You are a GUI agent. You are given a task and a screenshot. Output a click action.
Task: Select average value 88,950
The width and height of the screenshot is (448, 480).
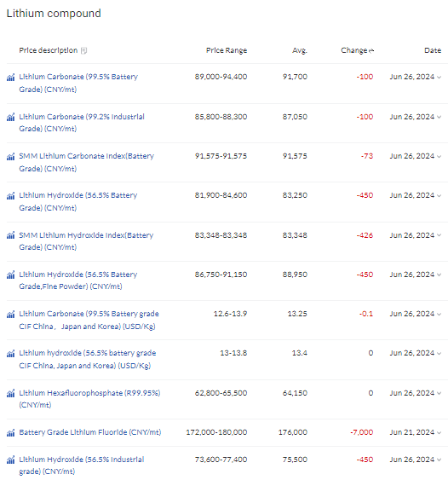(295, 275)
